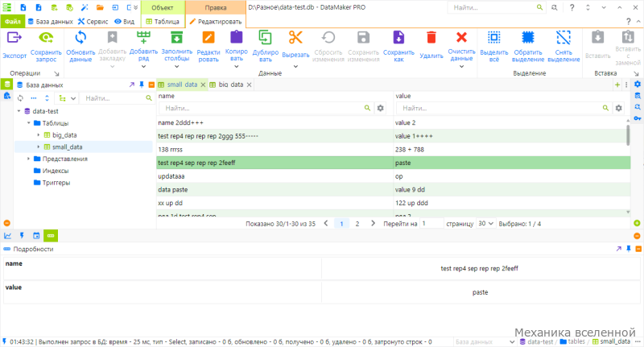The image size is (644, 347).
Task: Click the orange open folder icon in quick toolbar
Action: pyautogui.click(x=100, y=7)
